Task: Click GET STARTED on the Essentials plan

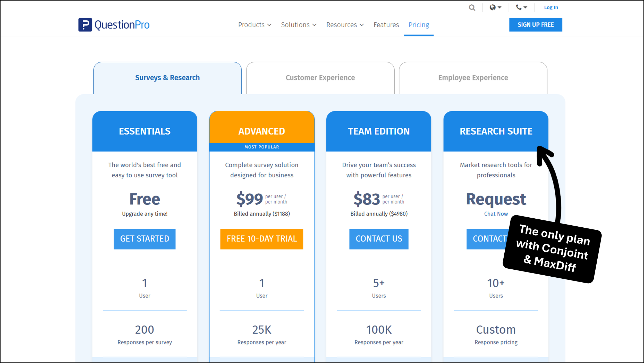Action: 145,239
